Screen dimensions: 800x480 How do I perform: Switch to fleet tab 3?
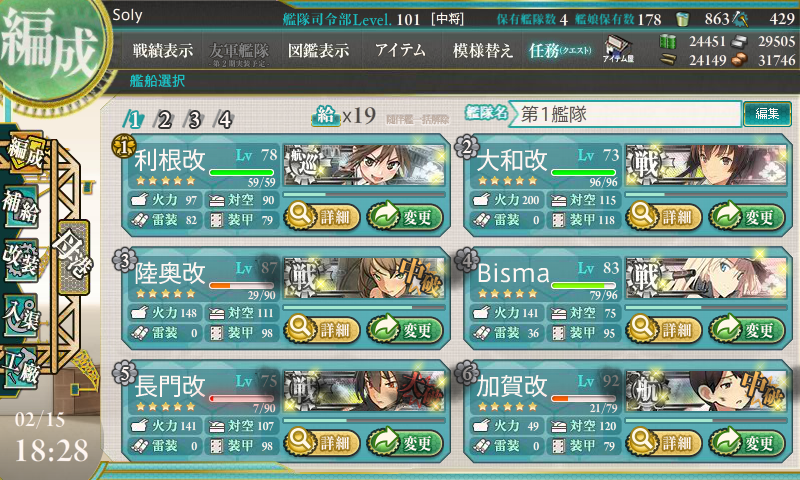click(194, 120)
